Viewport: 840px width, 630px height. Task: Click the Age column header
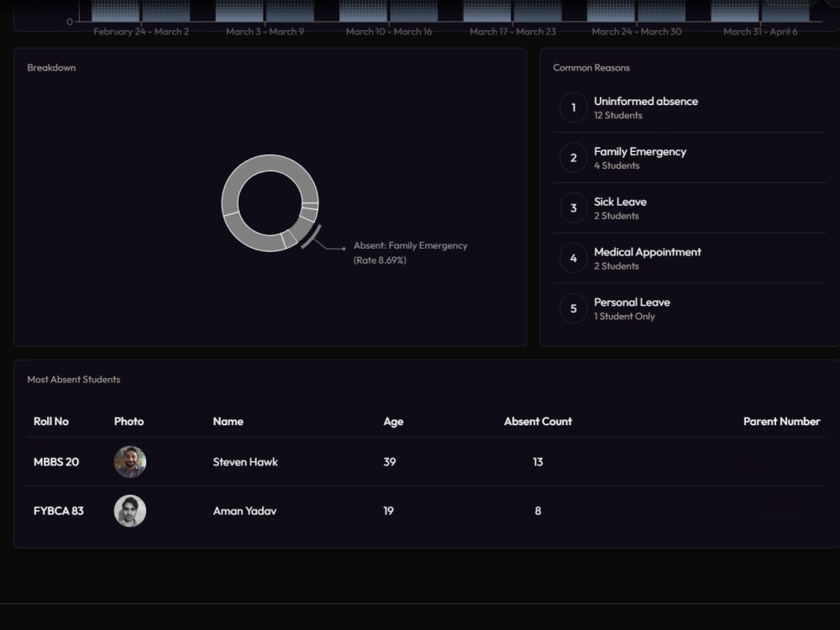click(x=393, y=422)
